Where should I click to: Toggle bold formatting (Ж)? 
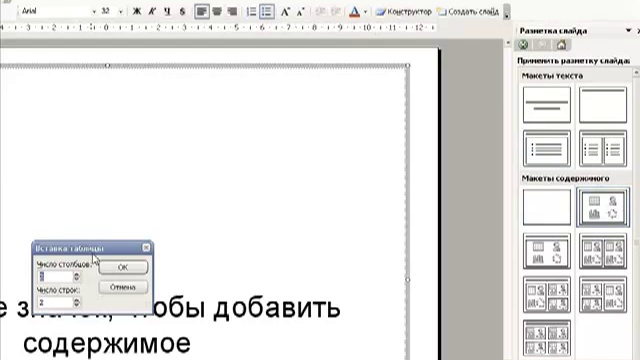point(137,11)
